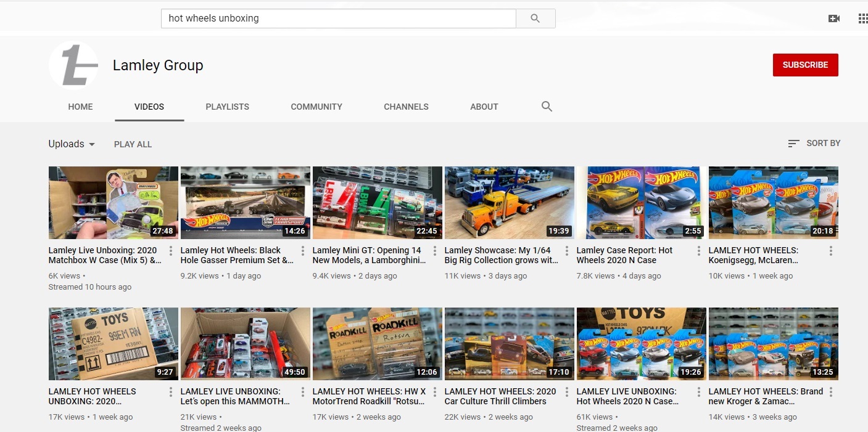
Task: Open the Mini GT video thumbnail (22:45)
Action: [x=378, y=203]
